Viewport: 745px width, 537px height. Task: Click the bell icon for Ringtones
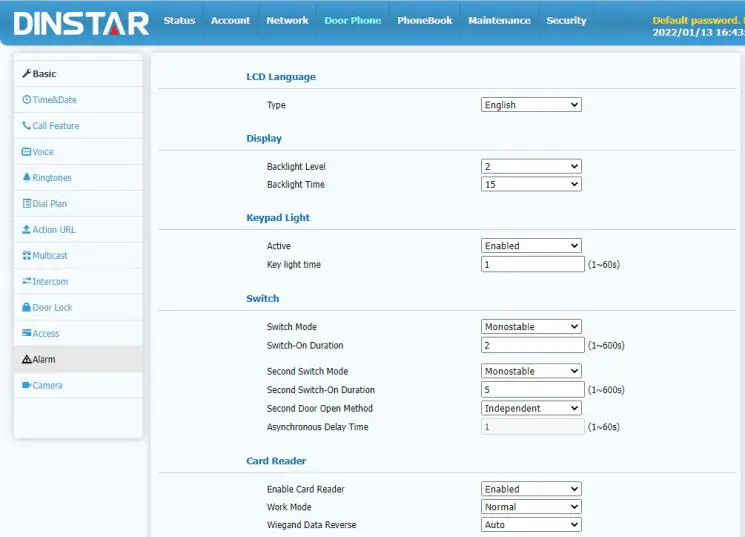[26, 178]
